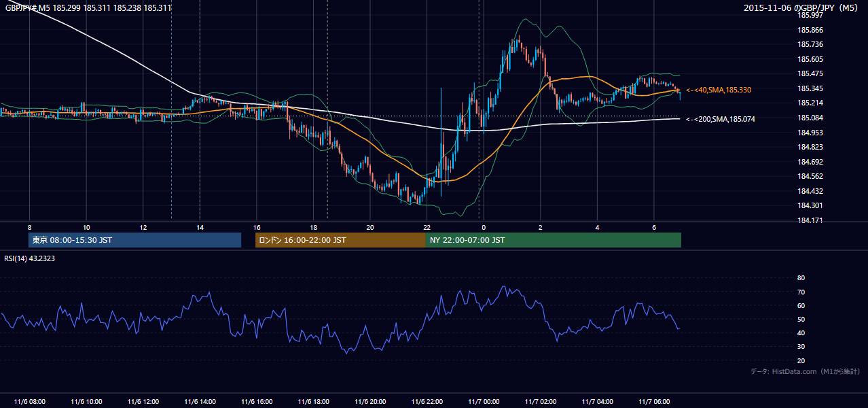Click price axis value 185.605
Screen dimensions: 868x408
coord(810,59)
